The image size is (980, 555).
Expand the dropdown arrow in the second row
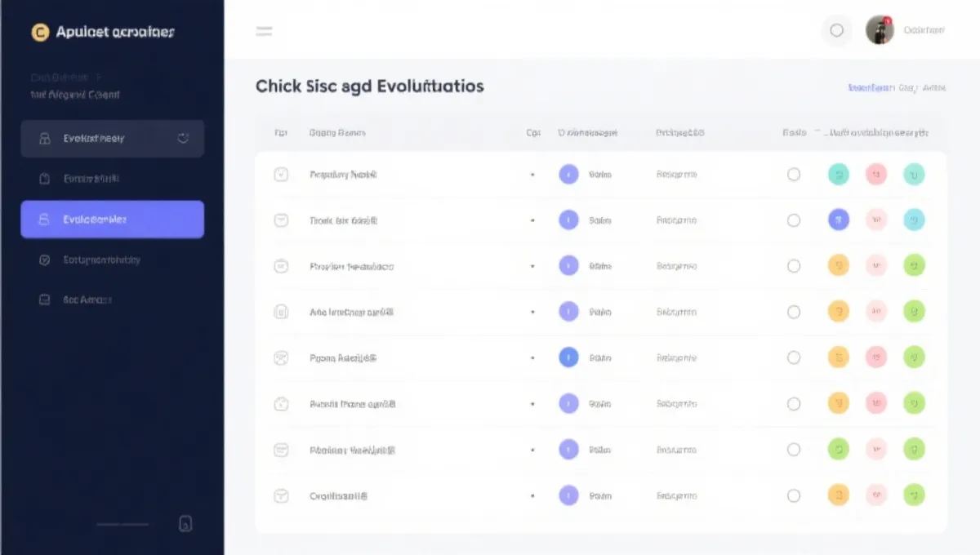click(533, 220)
